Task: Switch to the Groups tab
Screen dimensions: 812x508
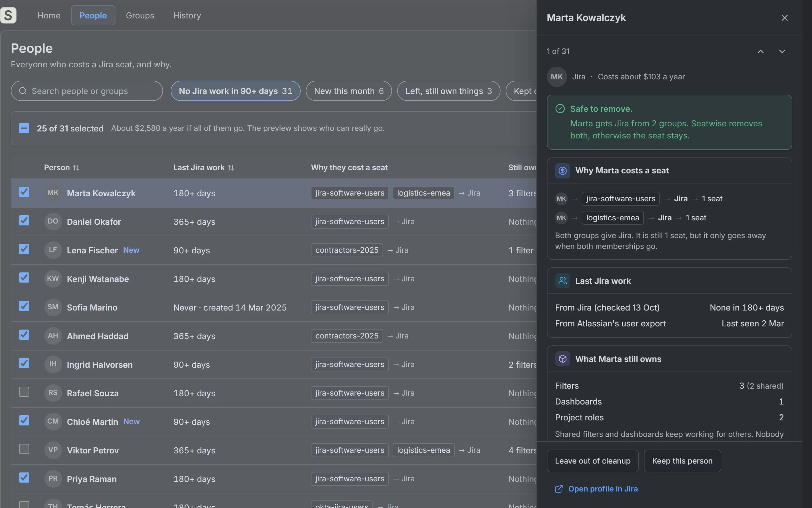Action: [x=140, y=16]
